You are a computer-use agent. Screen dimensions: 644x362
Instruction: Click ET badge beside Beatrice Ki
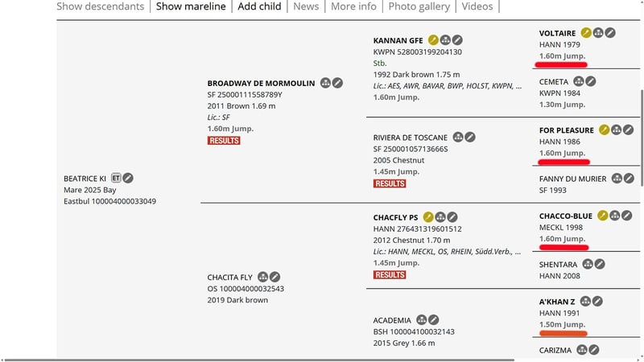pos(116,178)
